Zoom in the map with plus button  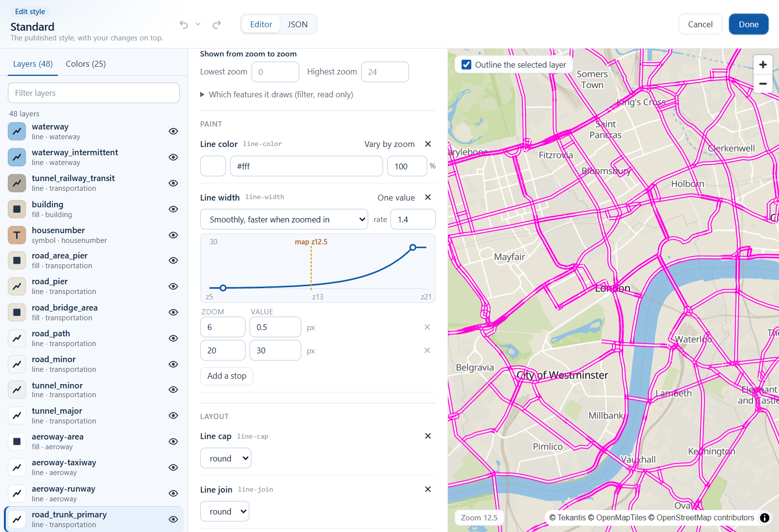click(763, 65)
